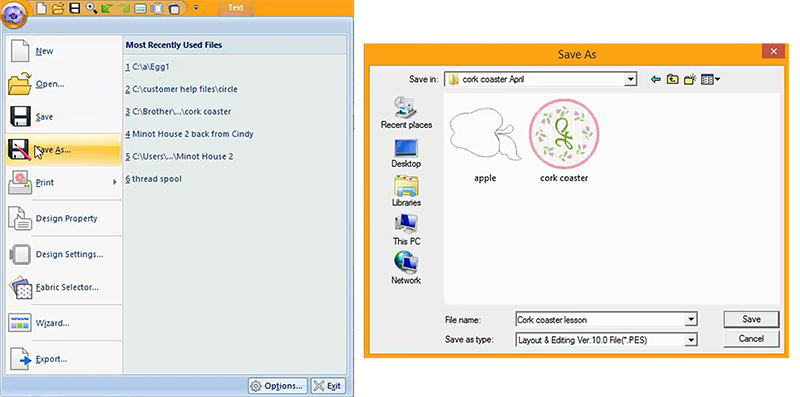
Task: Click the Design Property document icon
Action: coord(20,218)
